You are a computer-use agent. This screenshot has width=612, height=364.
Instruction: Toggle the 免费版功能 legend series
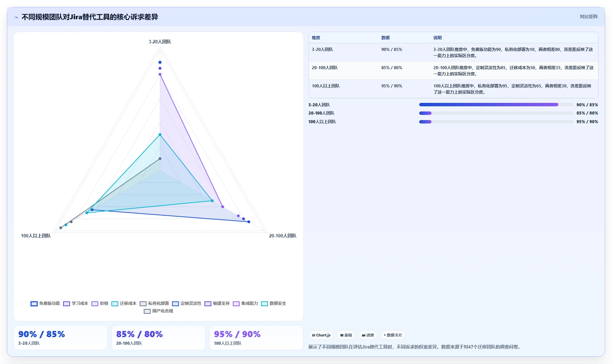coord(45,303)
